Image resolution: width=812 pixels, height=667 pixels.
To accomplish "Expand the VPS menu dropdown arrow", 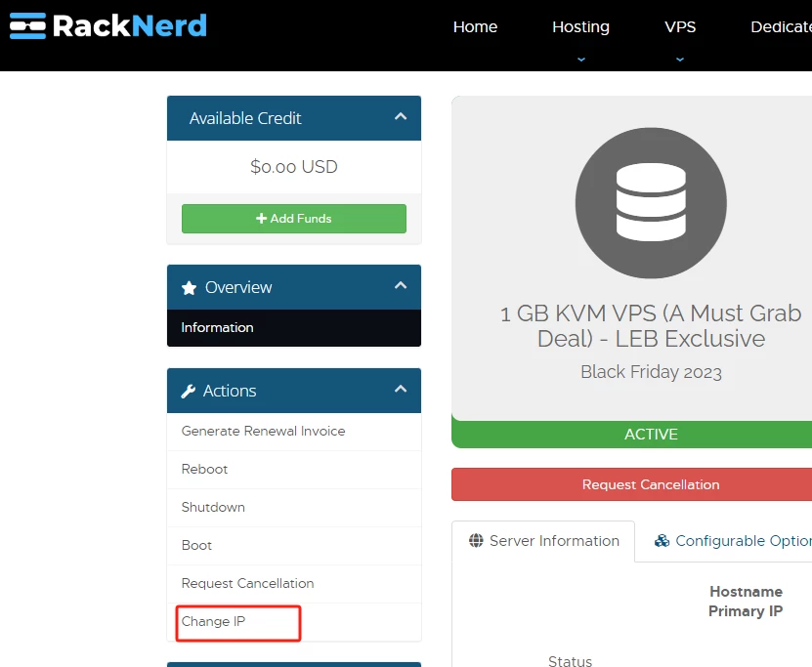I will [x=680, y=60].
